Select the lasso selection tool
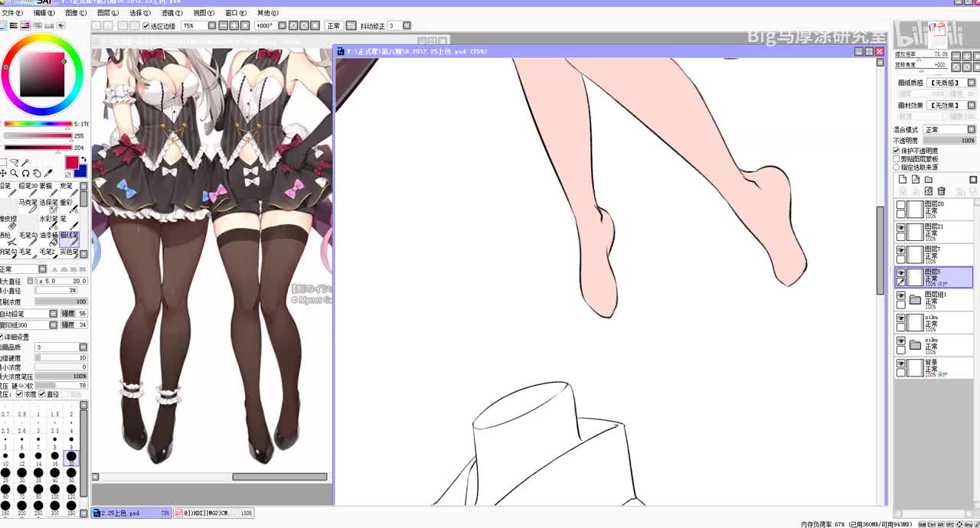 (x=15, y=162)
